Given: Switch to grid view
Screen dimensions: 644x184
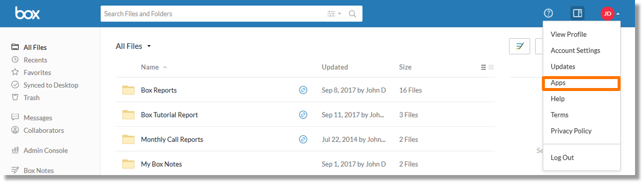Looking at the screenshot, I should pyautogui.click(x=491, y=67).
